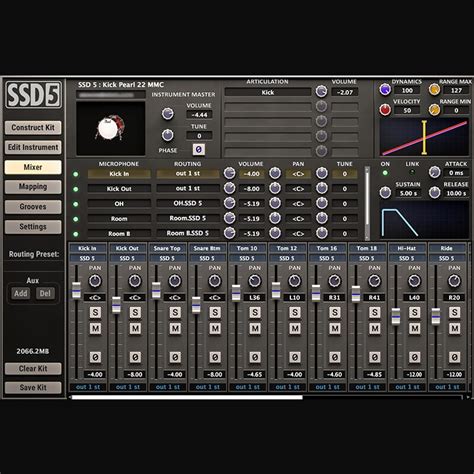This screenshot has height=474, width=474.
Task: Click the blue Dynamics knob
Action: (385, 89)
